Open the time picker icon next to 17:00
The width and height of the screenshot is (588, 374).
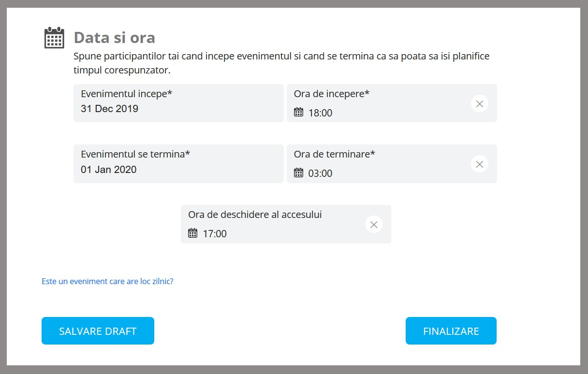(193, 234)
